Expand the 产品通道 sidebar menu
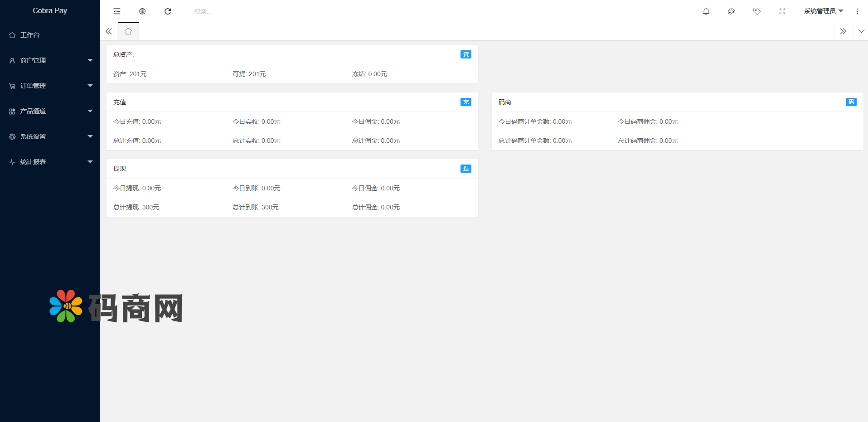 [x=50, y=111]
